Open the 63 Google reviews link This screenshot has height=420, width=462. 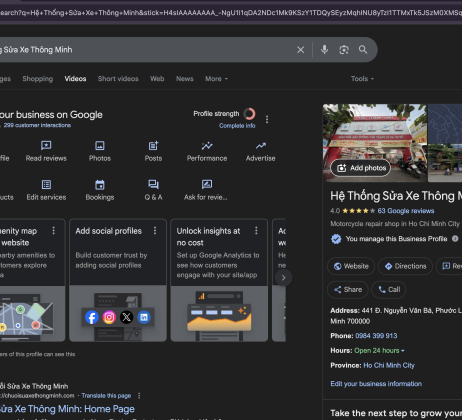click(x=406, y=211)
